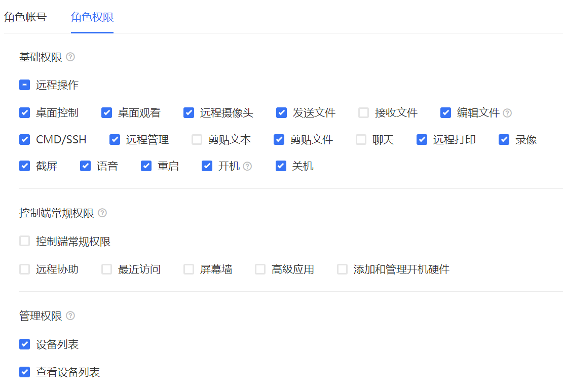Image resolution: width=563 pixels, height=392 pixels.
Task: Uncheck the 查看设备列表 permission
Action: tap(24, 372)
